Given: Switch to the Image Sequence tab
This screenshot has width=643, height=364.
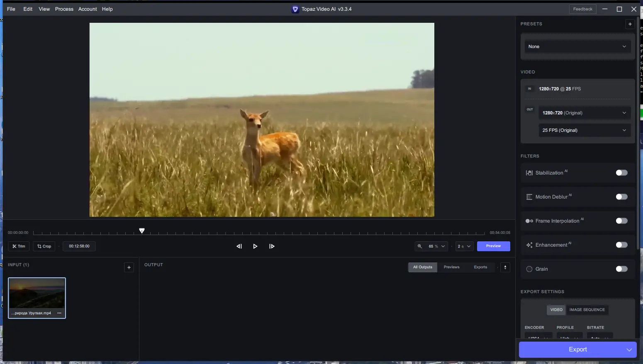Looking at the screenshot, I should click(x=587, y=310).
